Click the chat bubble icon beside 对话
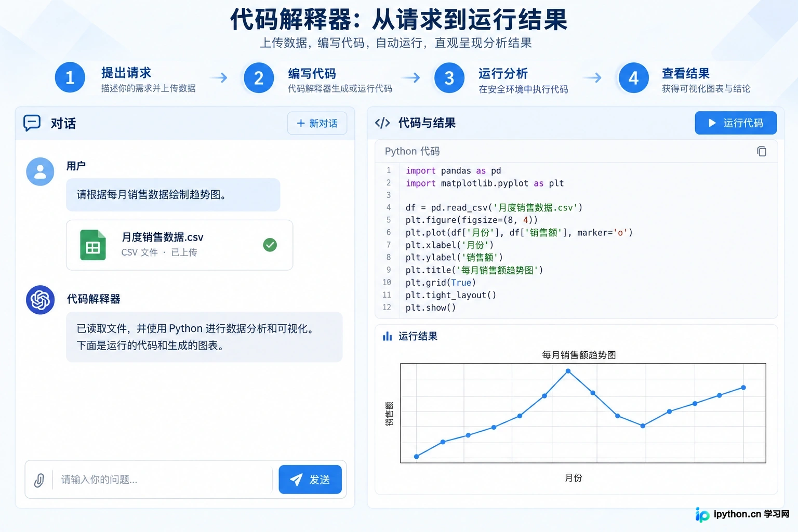Screen dimensions: 798x532 pos(32,123)
